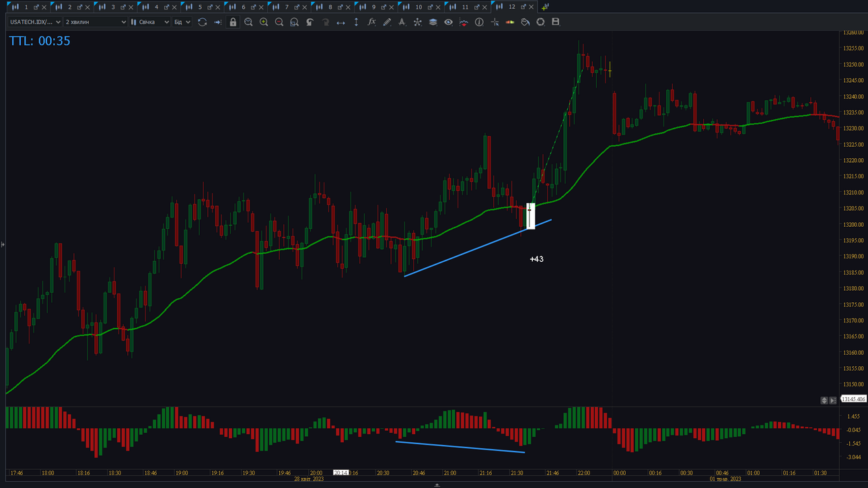This screenshot has width=868, height=488.
Task: Add a new chart tab
Action: (x=545, y=7)
